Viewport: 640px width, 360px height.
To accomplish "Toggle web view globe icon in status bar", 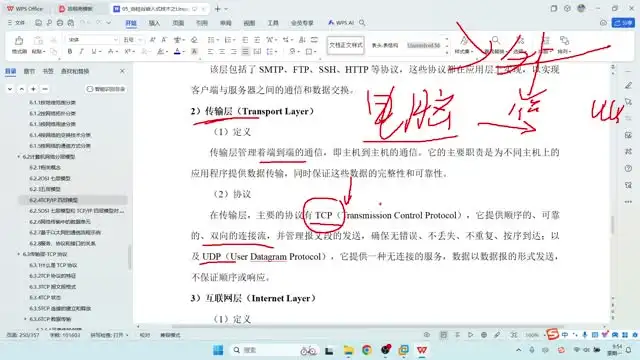I will [x=484, y=335].
